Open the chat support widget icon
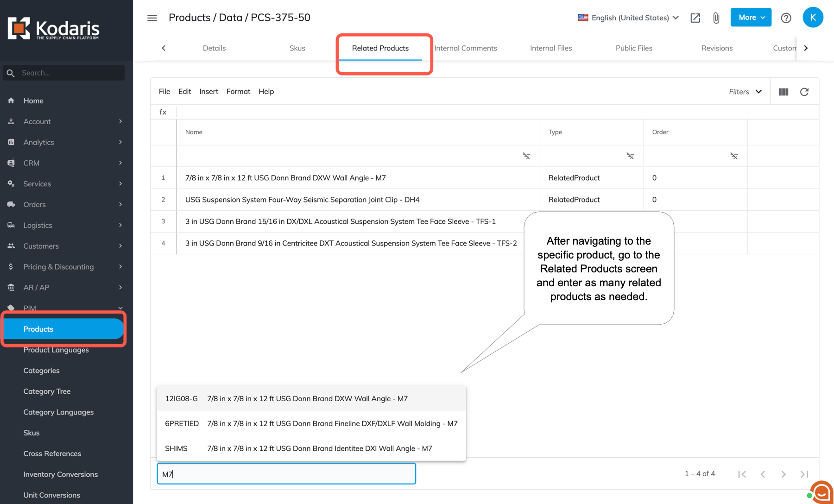 821,492
